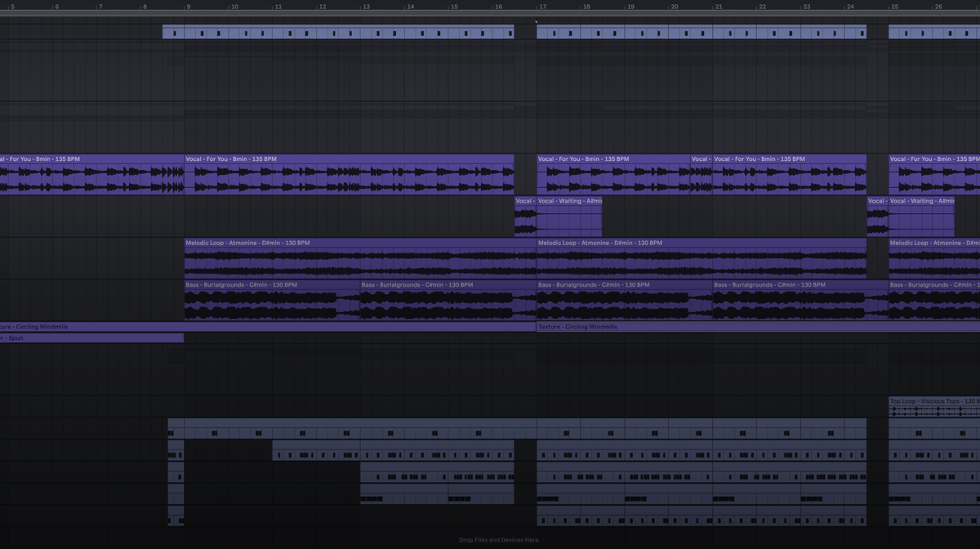Image resolution: width=980 pixels, height=549 pixels.
Task: Select Vocal - For You clip starting at bar 21
Action: [x=789, y=174]
